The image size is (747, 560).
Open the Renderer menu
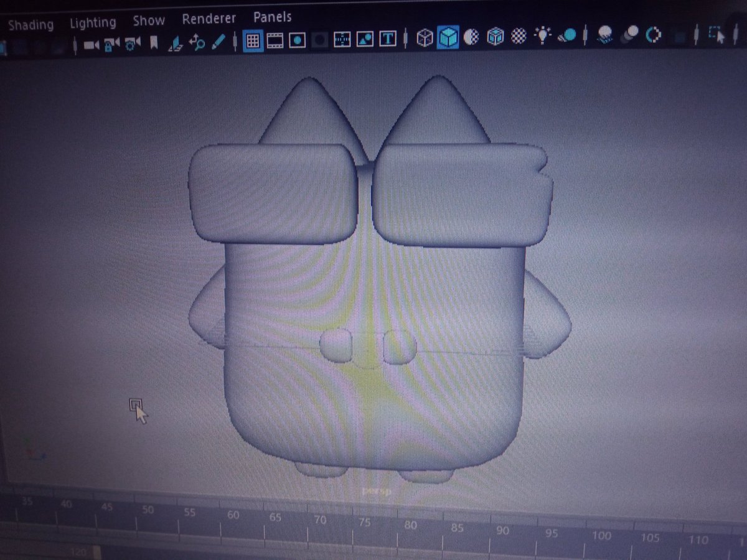tap(209, 19)
